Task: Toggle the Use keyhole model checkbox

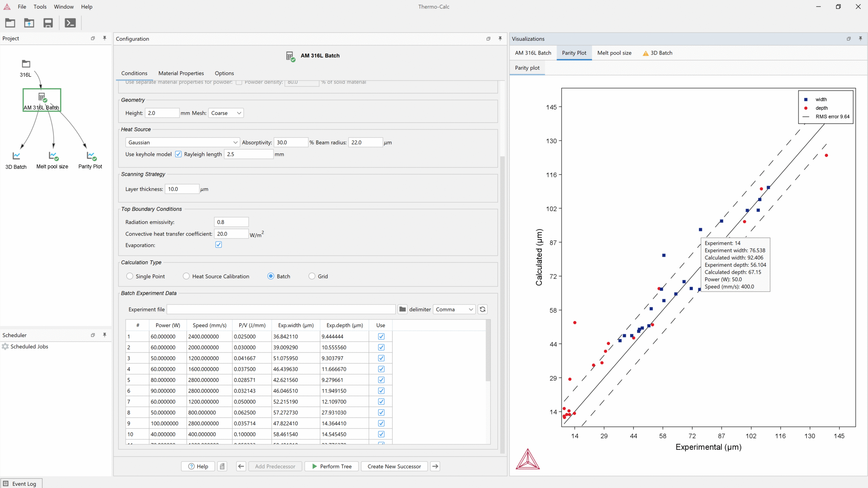Action: click(178, 154)
